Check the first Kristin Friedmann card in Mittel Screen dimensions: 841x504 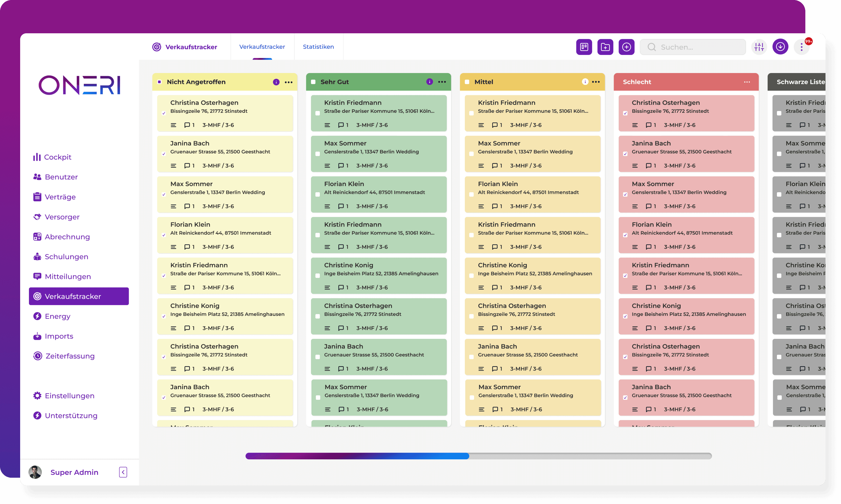(472, 113)
